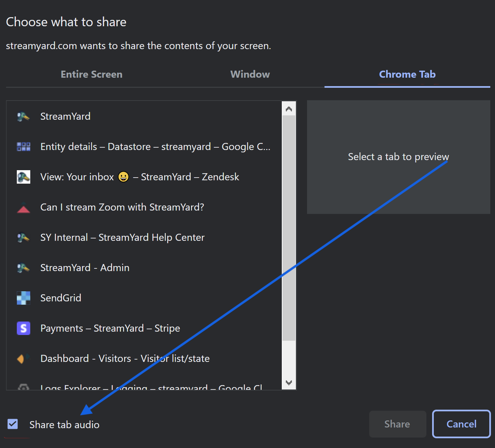Select "Entity details – Datastore – streamyard" tab

coord(144,147)
